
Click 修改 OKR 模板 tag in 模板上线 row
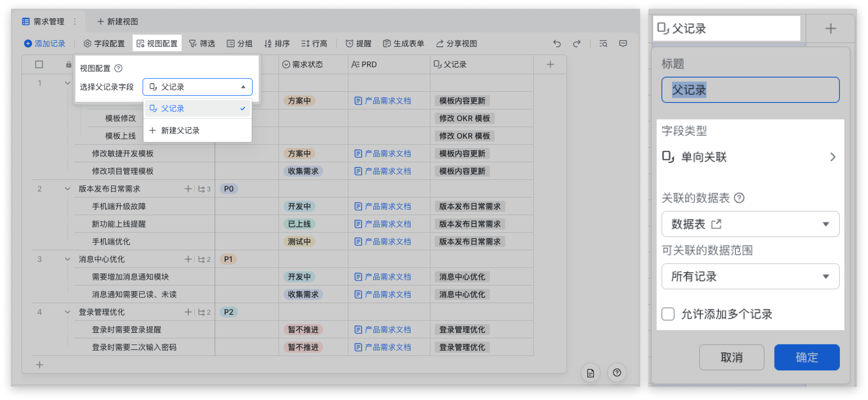coord(464,136)
